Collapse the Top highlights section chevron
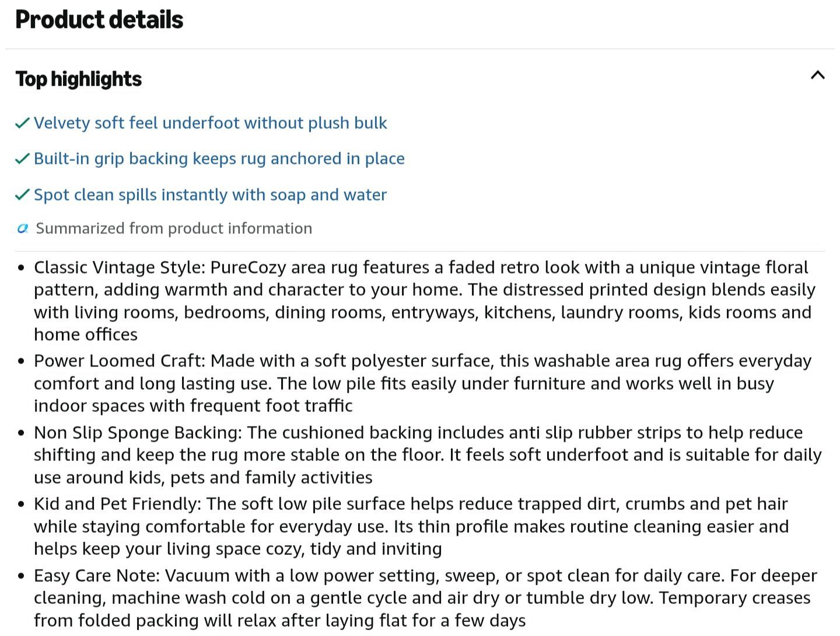The image size is (840, 636). 817,75
